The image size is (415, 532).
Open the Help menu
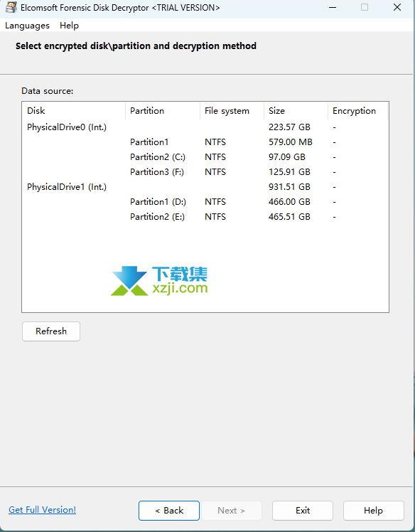click(x=69, y=26)
